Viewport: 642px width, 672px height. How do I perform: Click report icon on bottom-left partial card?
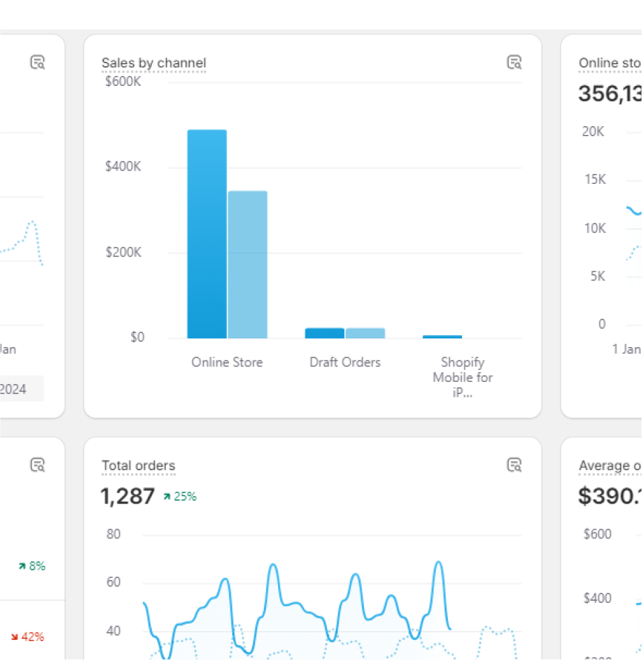pyautogui.click(x=38, y=465)
